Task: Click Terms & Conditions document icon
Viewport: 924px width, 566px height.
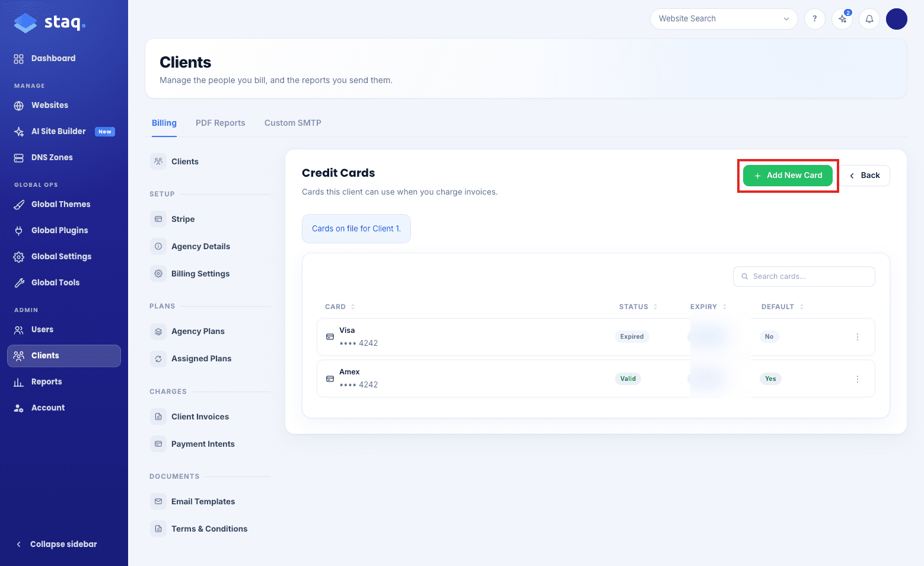Action: (x=158, y=529)
